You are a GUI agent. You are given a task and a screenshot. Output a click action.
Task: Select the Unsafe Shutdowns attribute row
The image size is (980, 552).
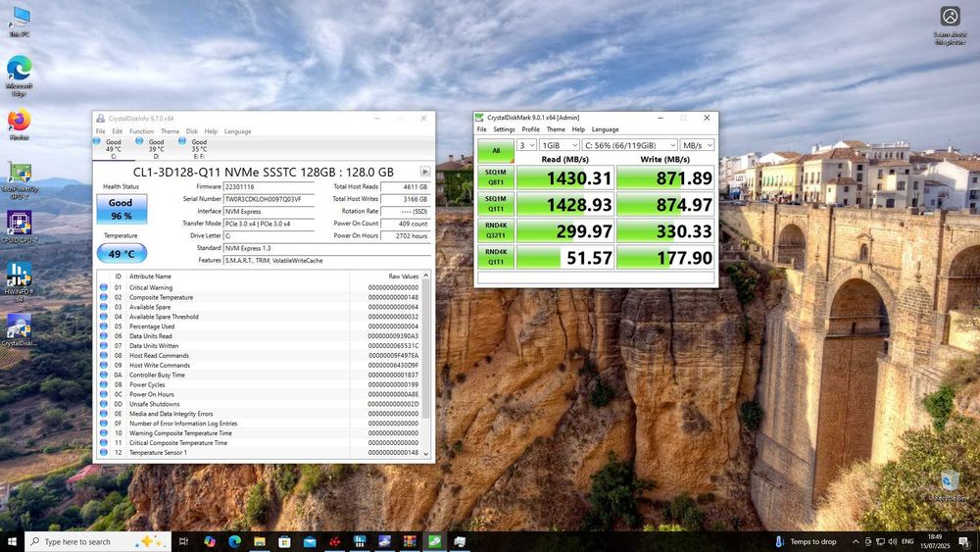coord(260,404)
